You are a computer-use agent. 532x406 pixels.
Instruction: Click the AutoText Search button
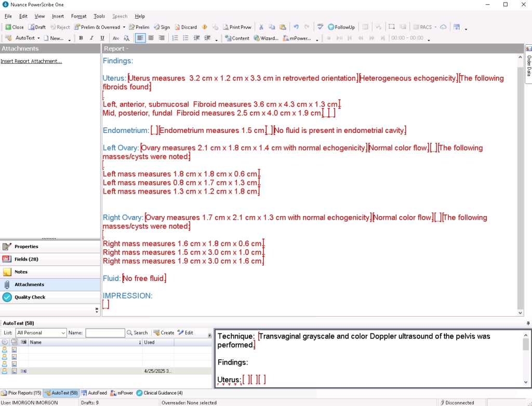[x=137, y=333]
